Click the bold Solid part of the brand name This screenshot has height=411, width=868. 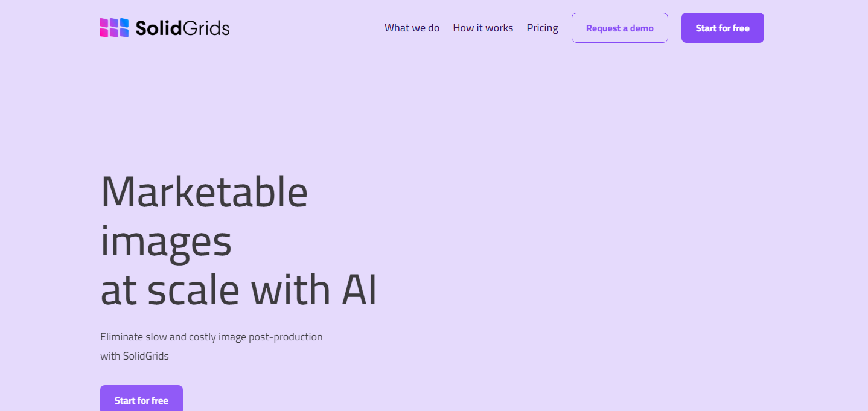(x=159, y=28)
